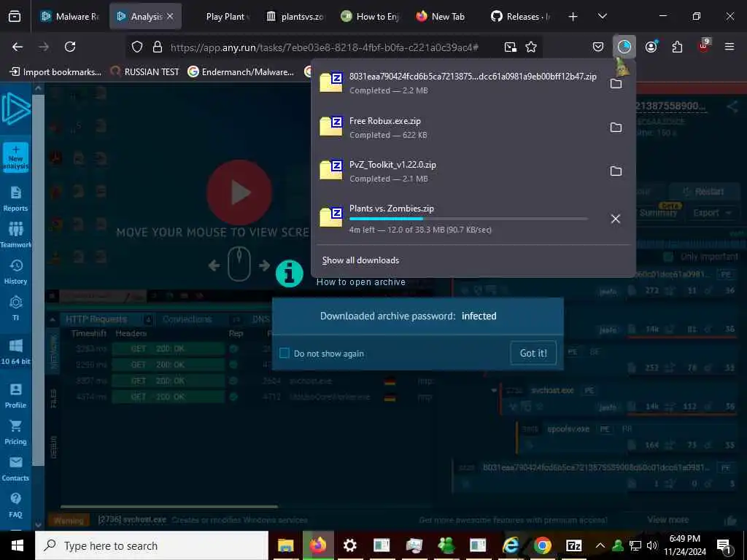Go back in browser
Image resolution: width=747 pixels, height=560 pixels.
pyautogui.click(x=18, y=47)
